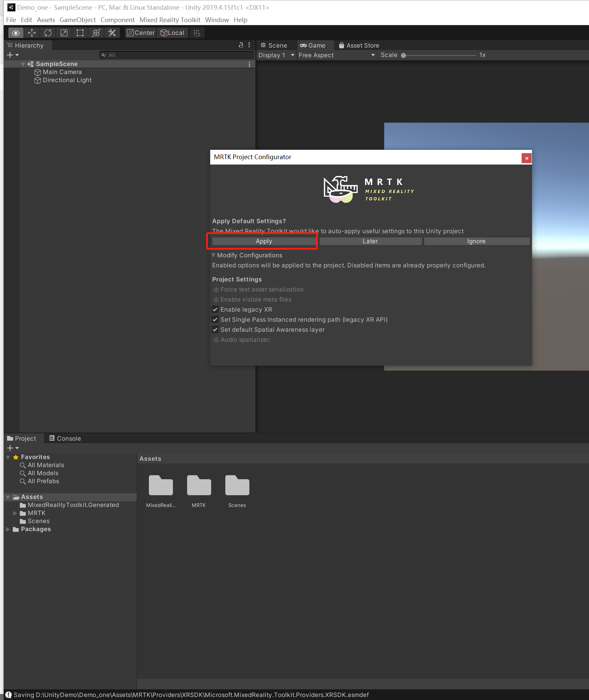This screenshot has height=700, width=589.
Task: Select the Scale tool
Action: coord(64,33)
